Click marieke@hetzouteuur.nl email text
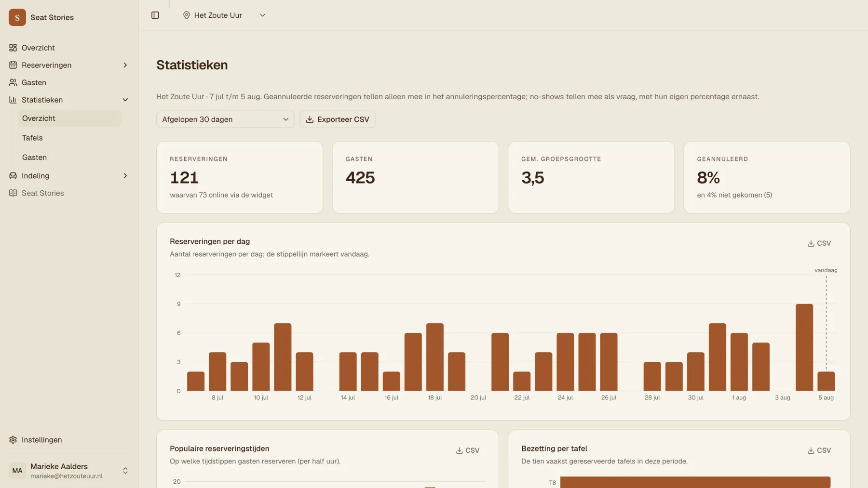Viewport: 868px width, 488px height. coord(67,476)
